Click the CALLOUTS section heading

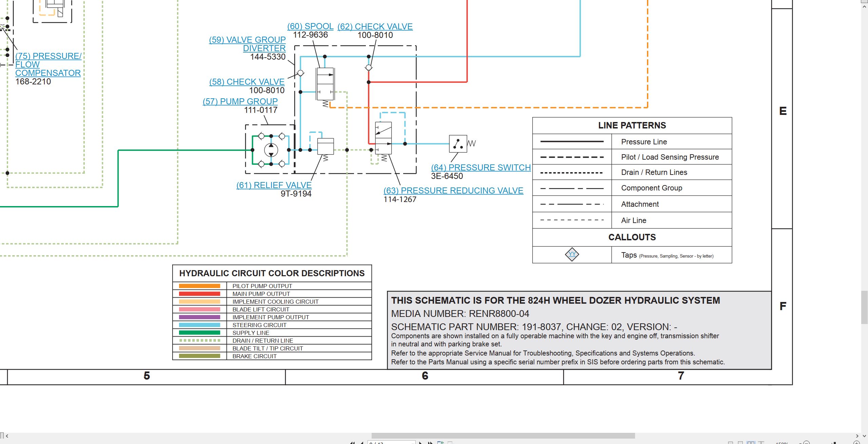coord(632,237)
